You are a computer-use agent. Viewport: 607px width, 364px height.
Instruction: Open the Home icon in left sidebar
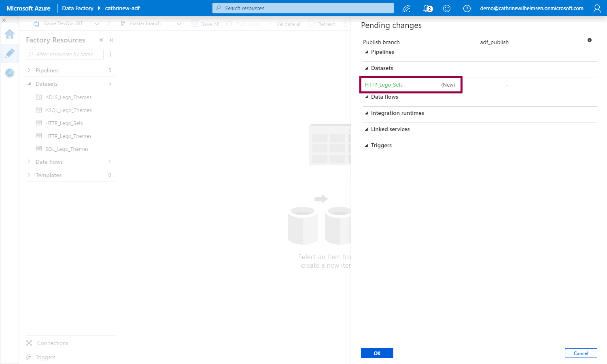point(10,34)
